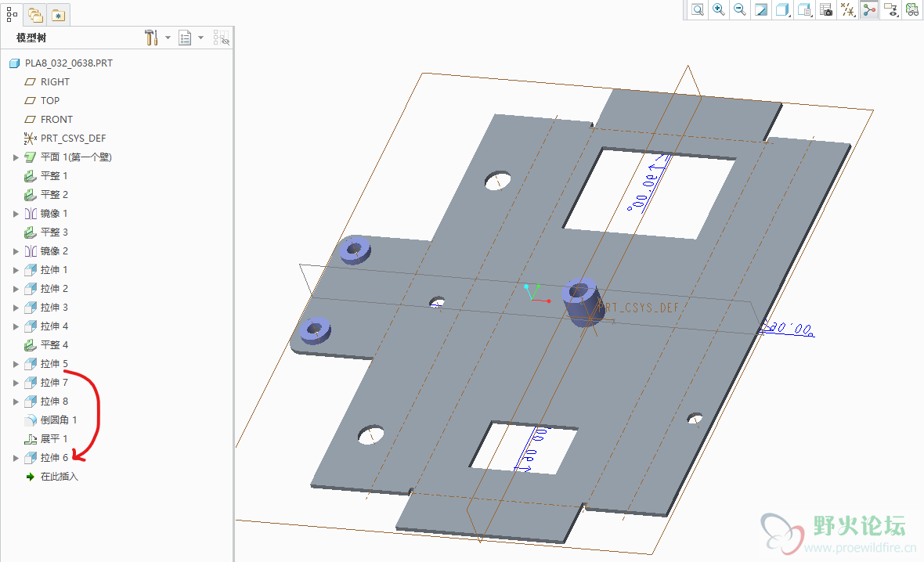This screenshot has height=562, width=924.
Task: Expand the 拉伸 4 feature
Action: tap(16, 326)
